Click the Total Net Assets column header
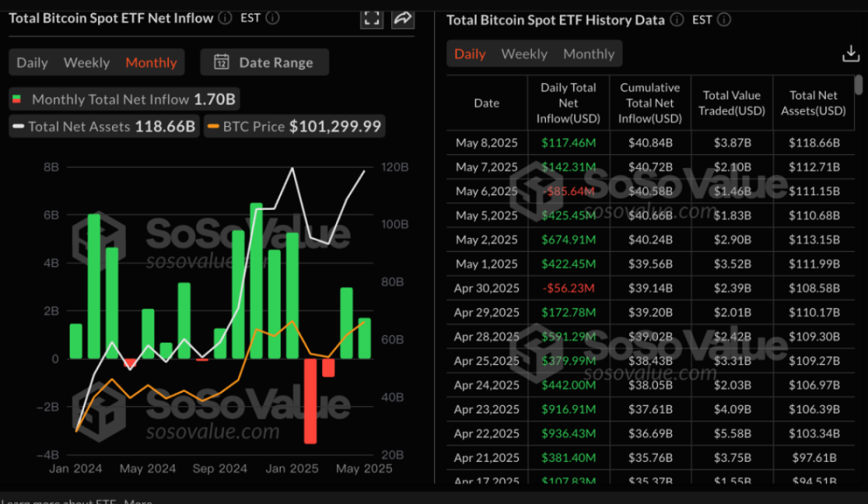868x504 pixels. pyautogui.click(x=813, y=103)
